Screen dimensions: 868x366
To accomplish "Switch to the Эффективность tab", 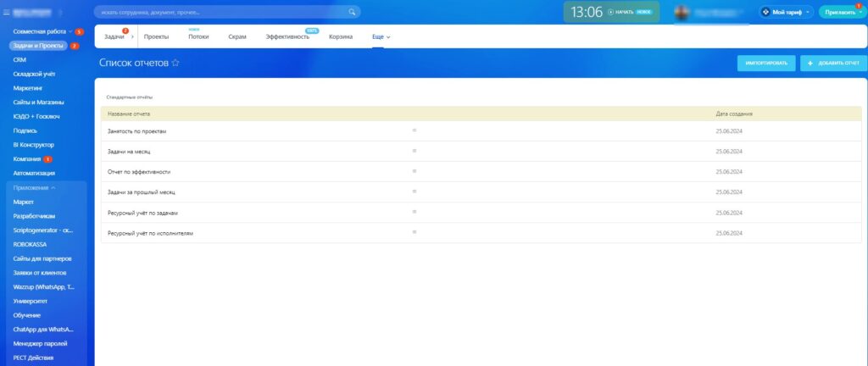I will [287, 37].
